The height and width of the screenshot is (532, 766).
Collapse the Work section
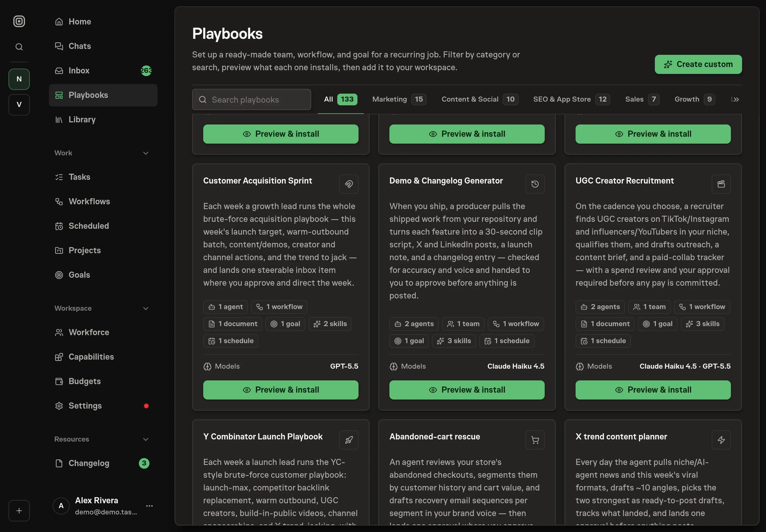[146, 153]
